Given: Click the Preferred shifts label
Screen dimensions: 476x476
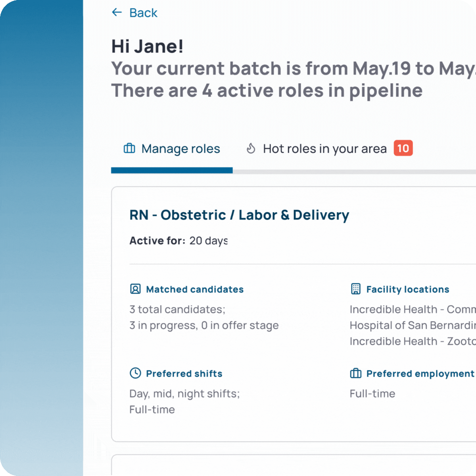Looking at the screenshot, I should tap(184, 374).
